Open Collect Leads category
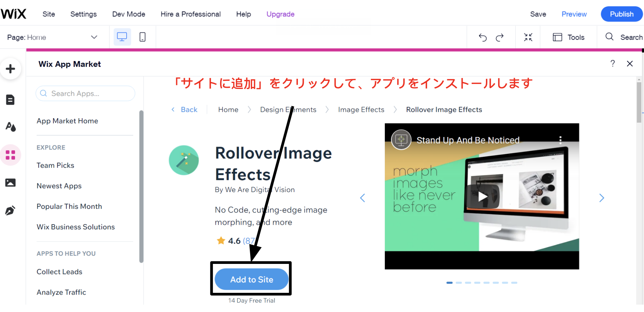Image resolution: width=644 pixels, height=312 pixels. tap(59, 272)
